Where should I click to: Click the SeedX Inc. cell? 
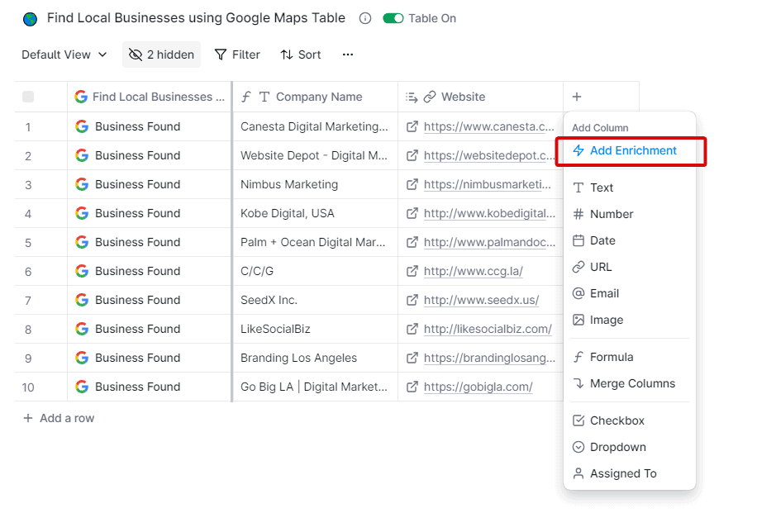pyautogui.click(x=315, y=300)
